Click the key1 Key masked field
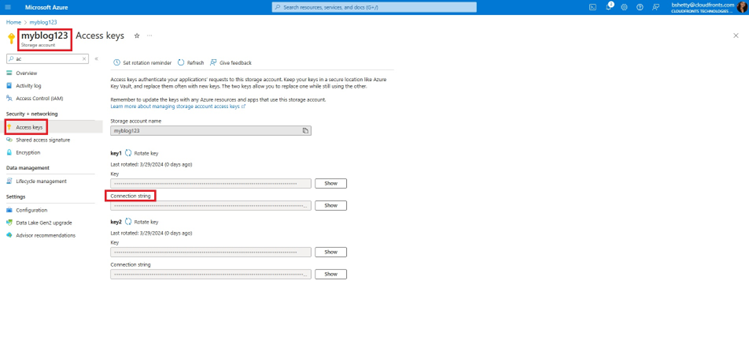The image size is (749, 363). click(211, 183)
